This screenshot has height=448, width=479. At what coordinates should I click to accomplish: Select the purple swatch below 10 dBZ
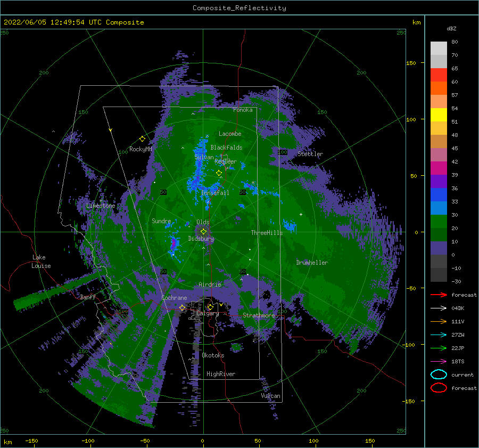pos(439,248)
